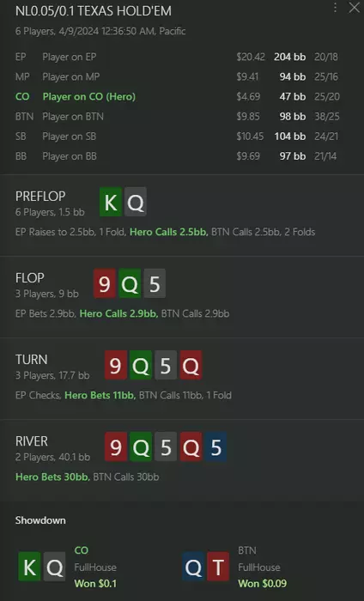Viewport: 364px width, 601px height.
Task: Open the three-dot options menu
Action: pyautogui.click(x=336, y=8)
